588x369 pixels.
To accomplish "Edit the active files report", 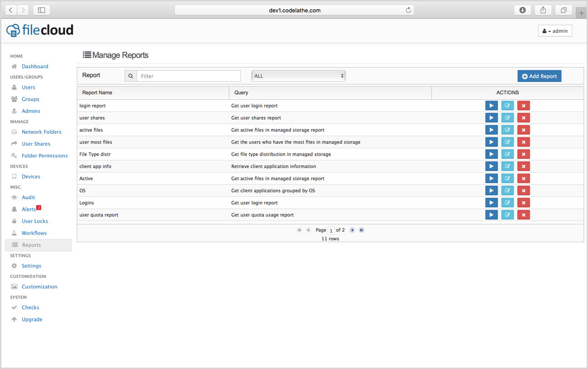I will click(508, 130).
